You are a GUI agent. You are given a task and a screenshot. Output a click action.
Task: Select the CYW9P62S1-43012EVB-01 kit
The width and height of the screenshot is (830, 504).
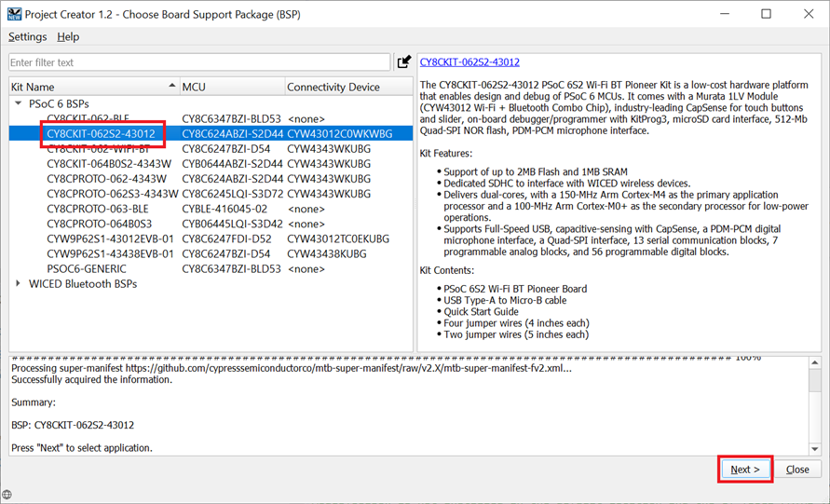[110, 238]
